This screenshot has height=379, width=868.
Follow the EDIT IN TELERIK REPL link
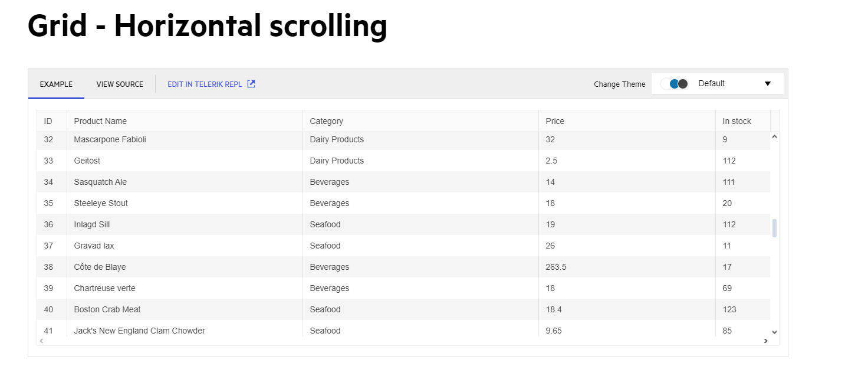pos(205,84)
